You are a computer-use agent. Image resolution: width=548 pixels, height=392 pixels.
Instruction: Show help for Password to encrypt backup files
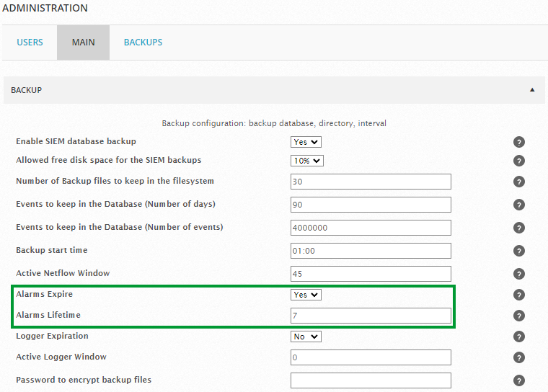point(519,380)
